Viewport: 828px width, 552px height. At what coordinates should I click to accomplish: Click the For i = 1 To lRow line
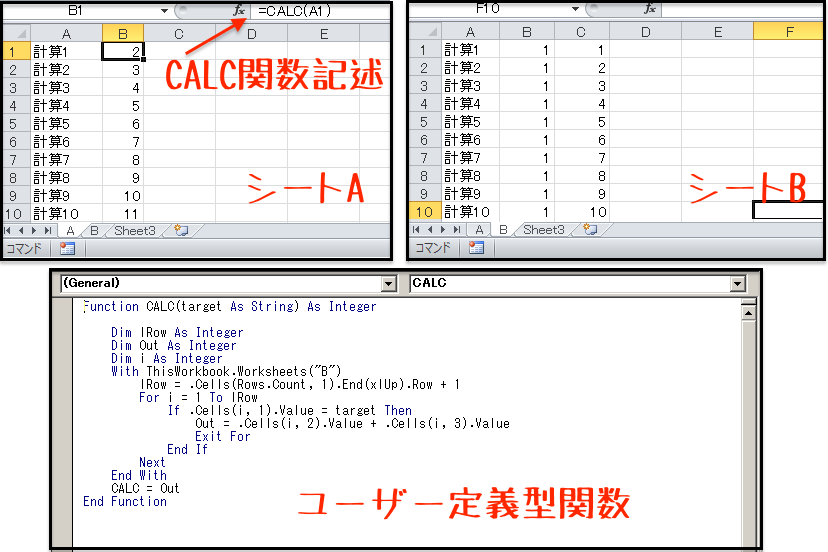198,397
